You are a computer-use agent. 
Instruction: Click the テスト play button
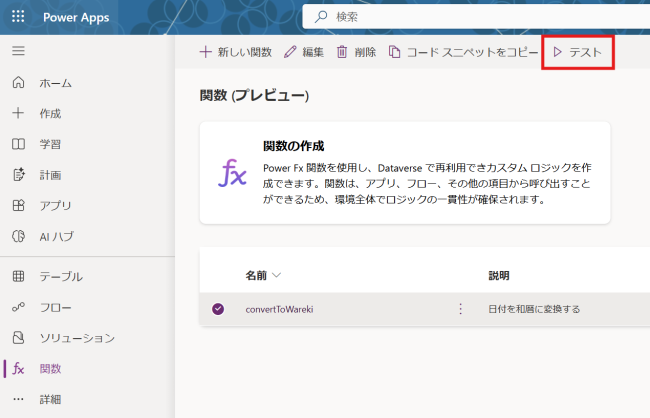click(x=578, y=52)
